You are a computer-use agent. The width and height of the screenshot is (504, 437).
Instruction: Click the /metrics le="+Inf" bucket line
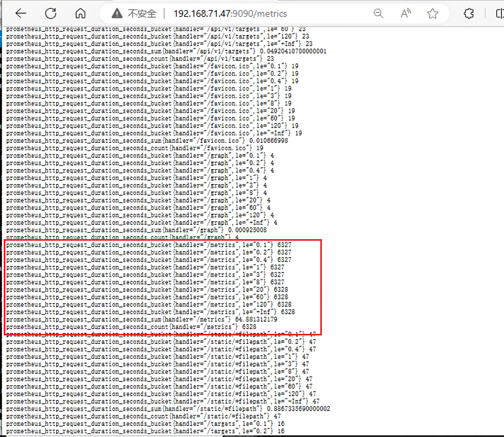150,312
